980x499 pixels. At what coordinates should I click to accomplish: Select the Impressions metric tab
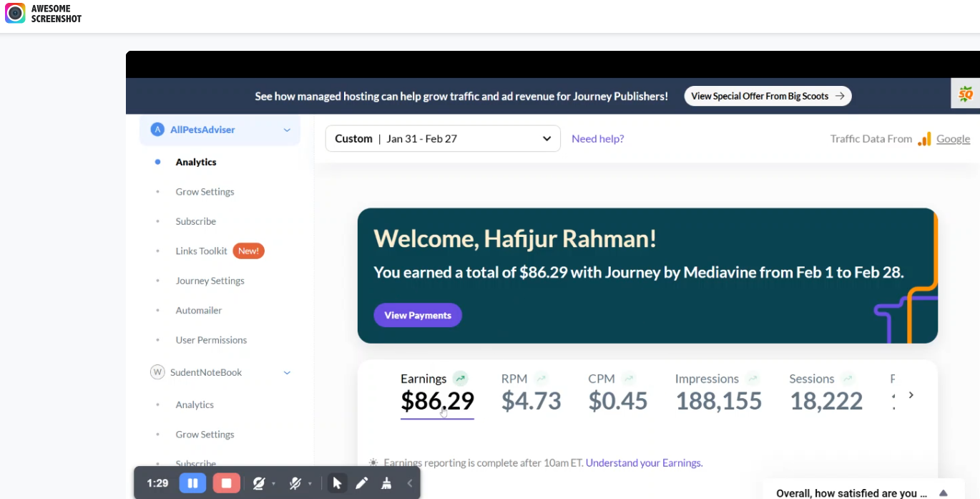718,393
